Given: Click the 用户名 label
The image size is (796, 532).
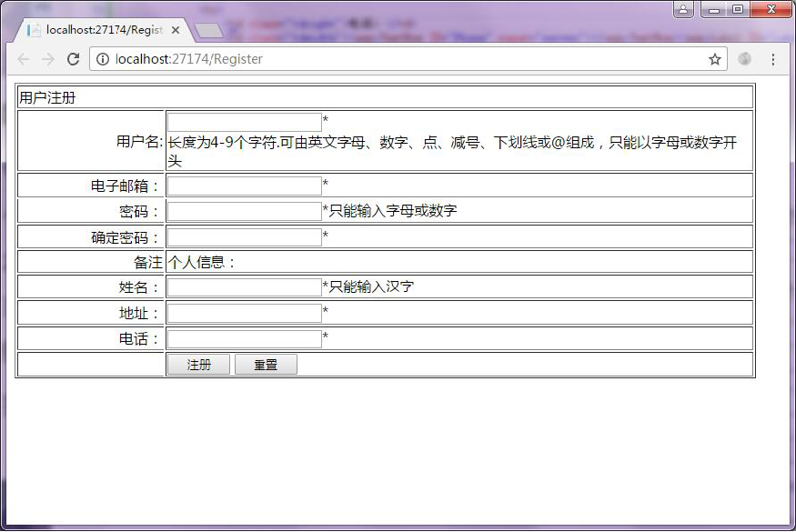Looking at the screenshot, I should 139,141.
